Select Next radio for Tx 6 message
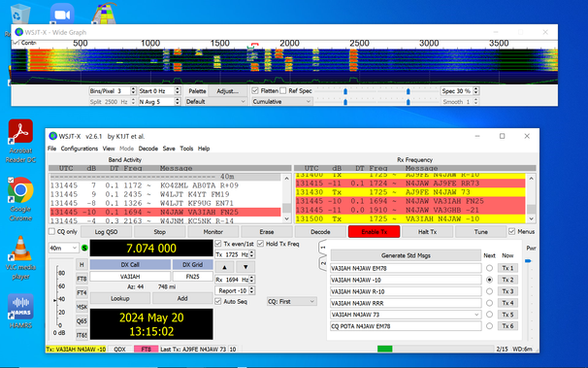This screenshot has height=368, width=588. click(x=489, y=326)
